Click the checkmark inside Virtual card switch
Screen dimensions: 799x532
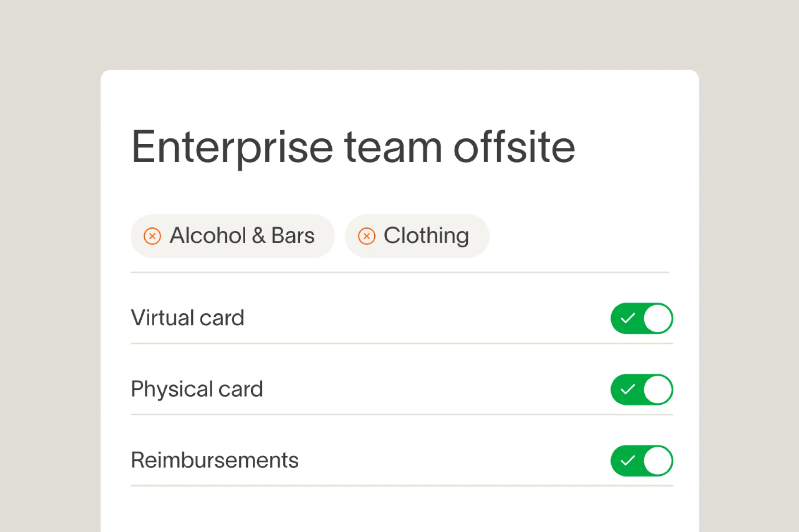pyautogui.click(x=628, y=318)
